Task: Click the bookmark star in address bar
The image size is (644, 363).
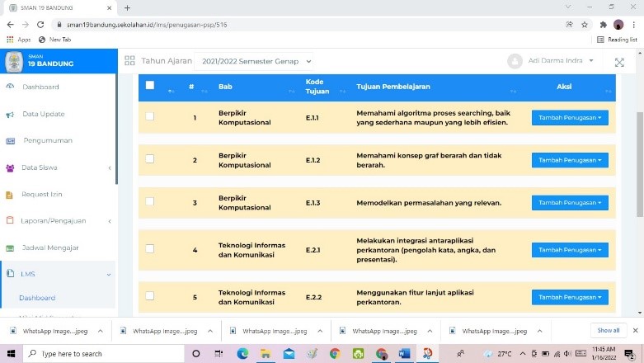Action: coord(584,25)
